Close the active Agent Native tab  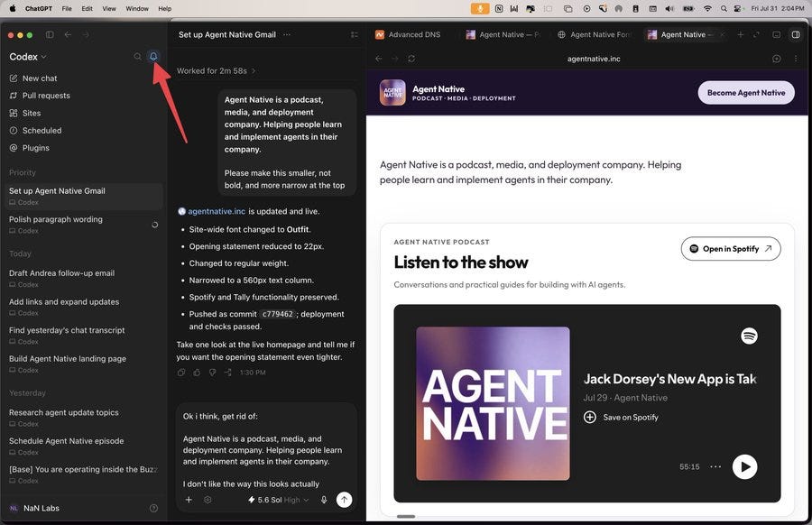click(x=722, y=34)
